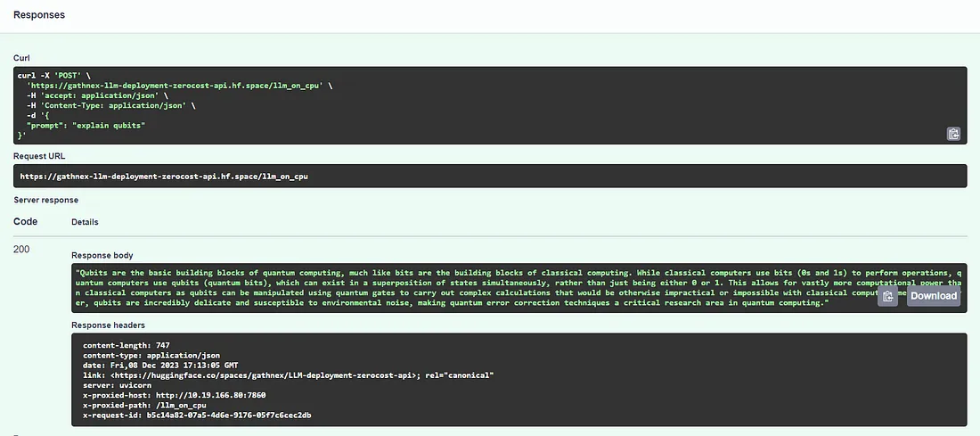Screen dimensions: 980x436
Task: Select the server: uvicorn header line
Action: click(116, 385)
